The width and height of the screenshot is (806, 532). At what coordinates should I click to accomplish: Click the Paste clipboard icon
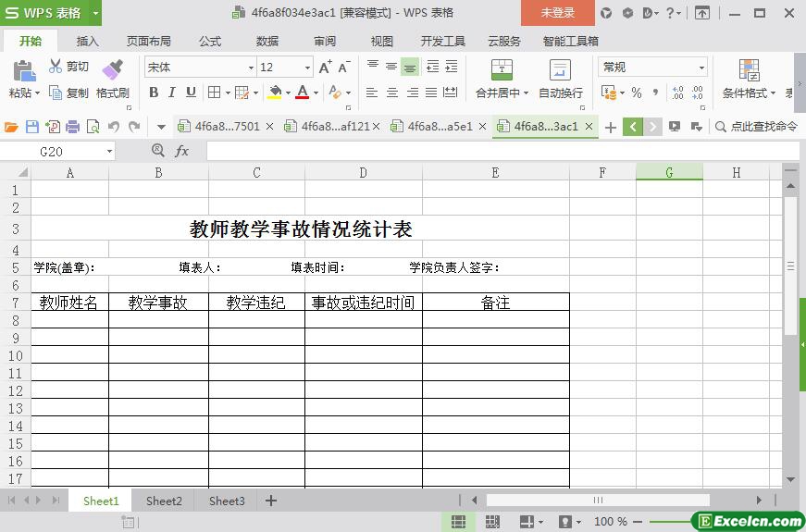(x=24, y=71)
